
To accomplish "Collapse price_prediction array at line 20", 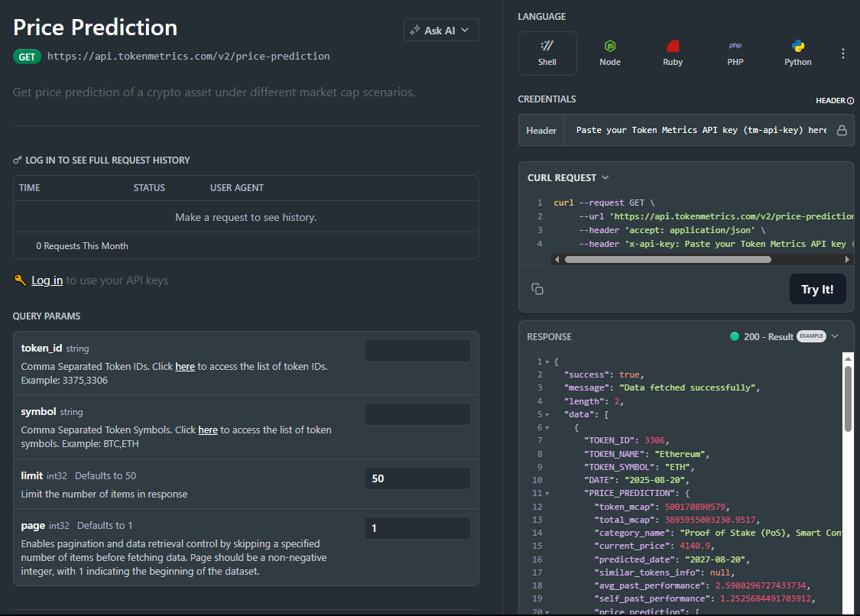I will 547,612.
